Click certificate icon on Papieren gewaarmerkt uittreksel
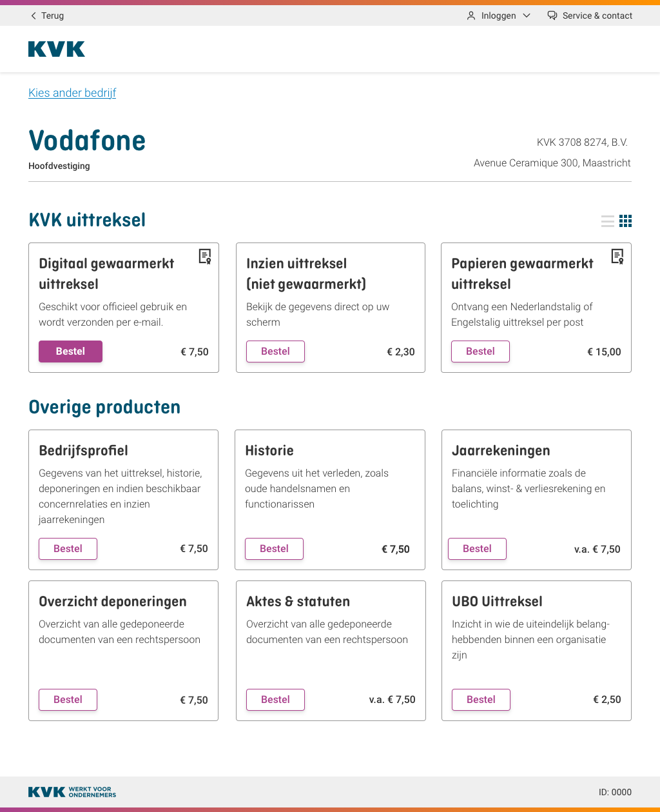Viewport: 660px width, 812px height. 617,257
